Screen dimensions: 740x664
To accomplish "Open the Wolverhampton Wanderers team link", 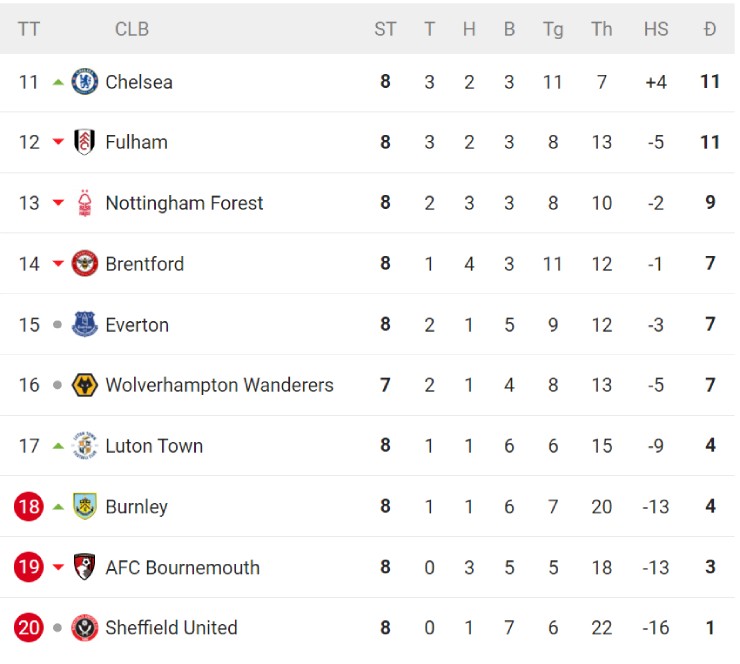I will tap(219, 385).
